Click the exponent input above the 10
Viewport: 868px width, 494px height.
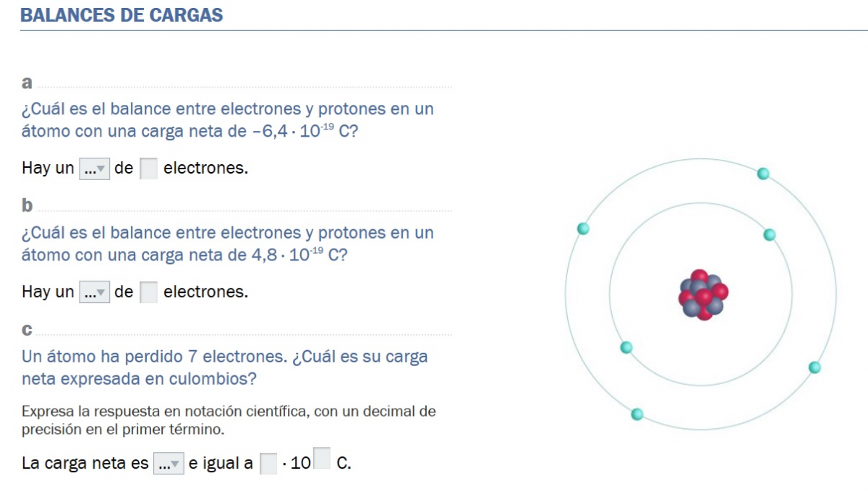click(323, 457)
